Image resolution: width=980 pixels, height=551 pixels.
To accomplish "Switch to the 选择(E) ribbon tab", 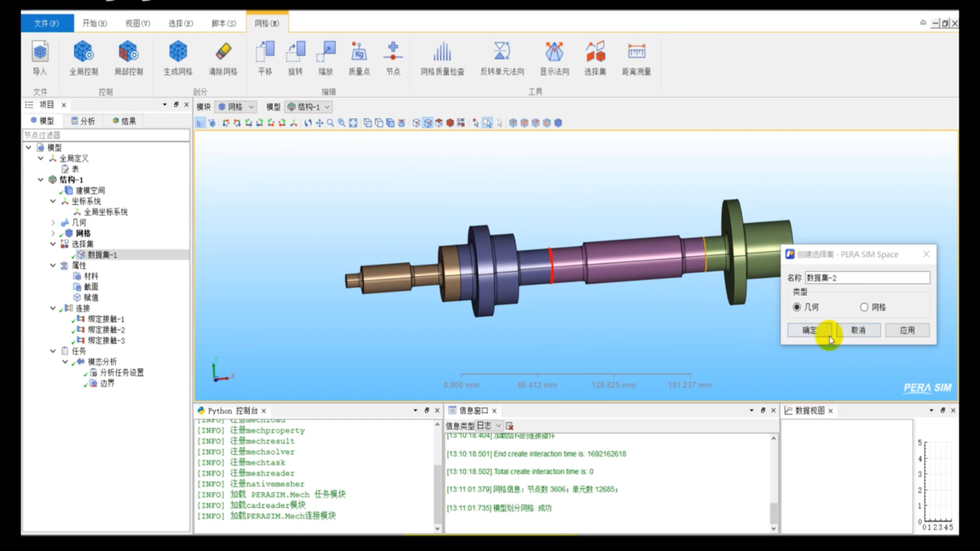I will (x=180, y=23).
